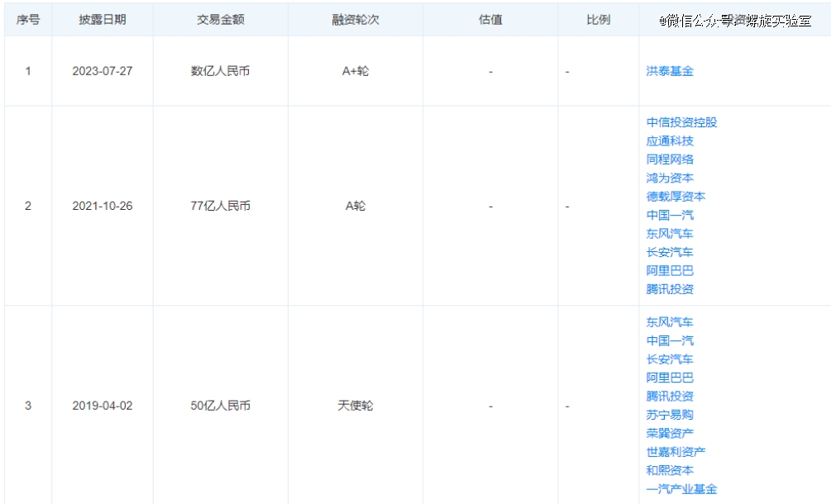
Task: Open the 德载厚资本 link
Action: [x=676, y=197]
